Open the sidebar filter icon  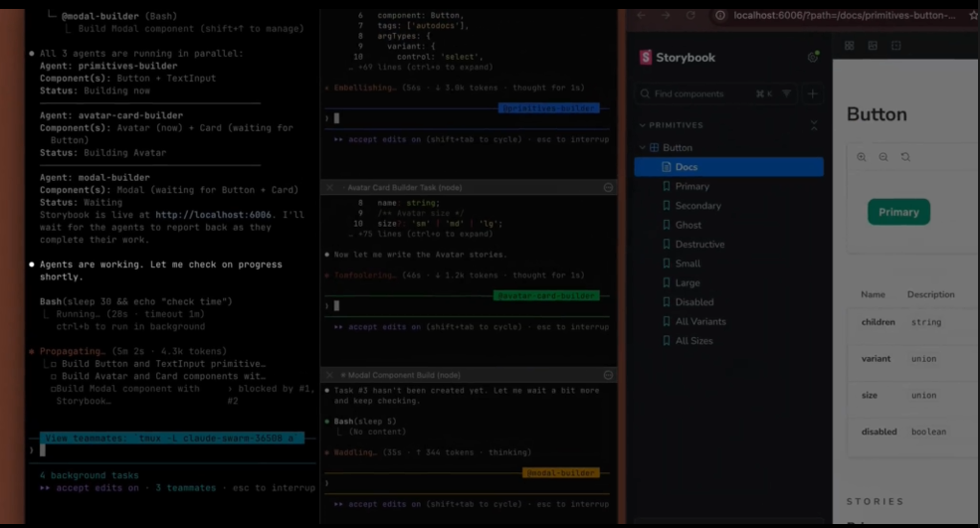[x=786, y=93]
